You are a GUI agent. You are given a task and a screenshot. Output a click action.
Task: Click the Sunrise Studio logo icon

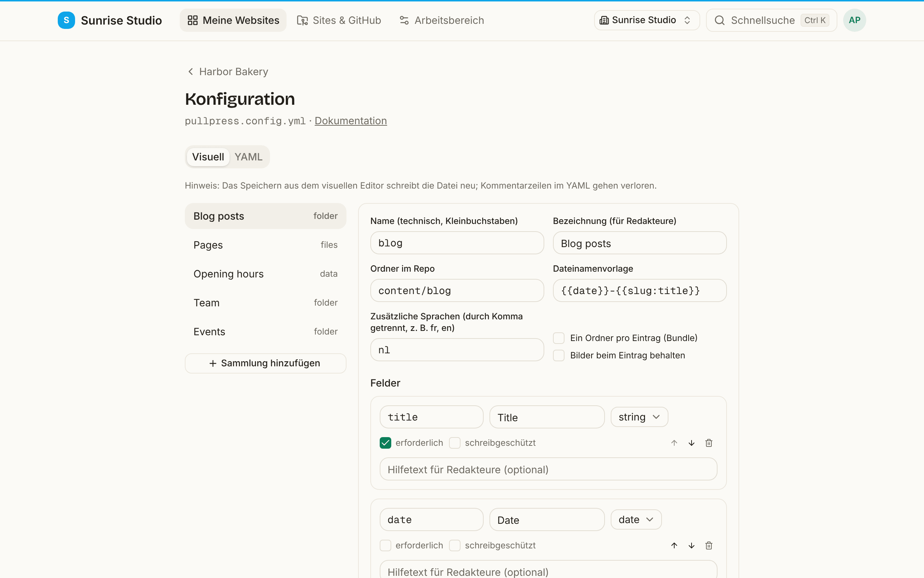(66, 20)
